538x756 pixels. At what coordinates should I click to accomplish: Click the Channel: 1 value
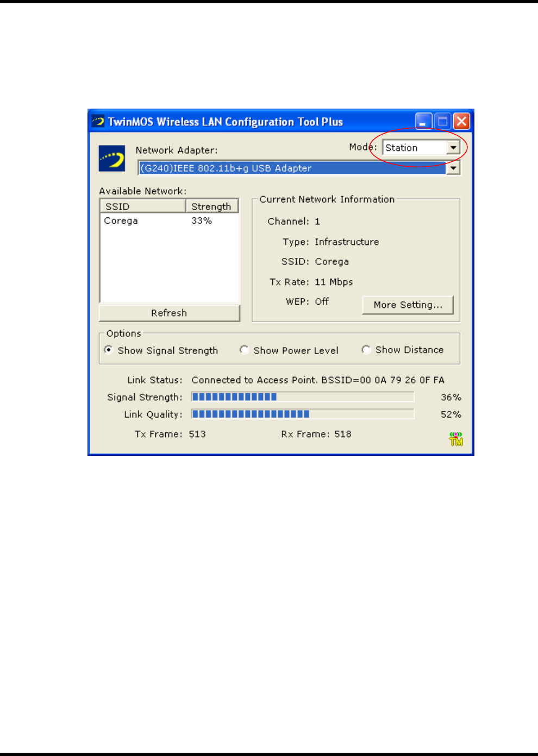pyautogui.click(x=317, y=222)
